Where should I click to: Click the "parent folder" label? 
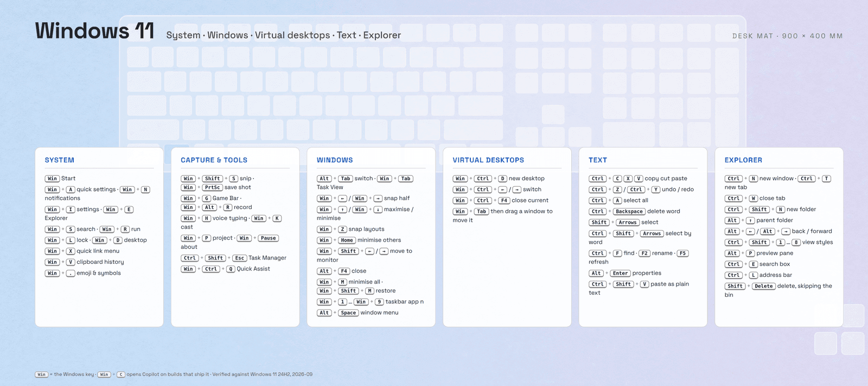click(774, 220)
